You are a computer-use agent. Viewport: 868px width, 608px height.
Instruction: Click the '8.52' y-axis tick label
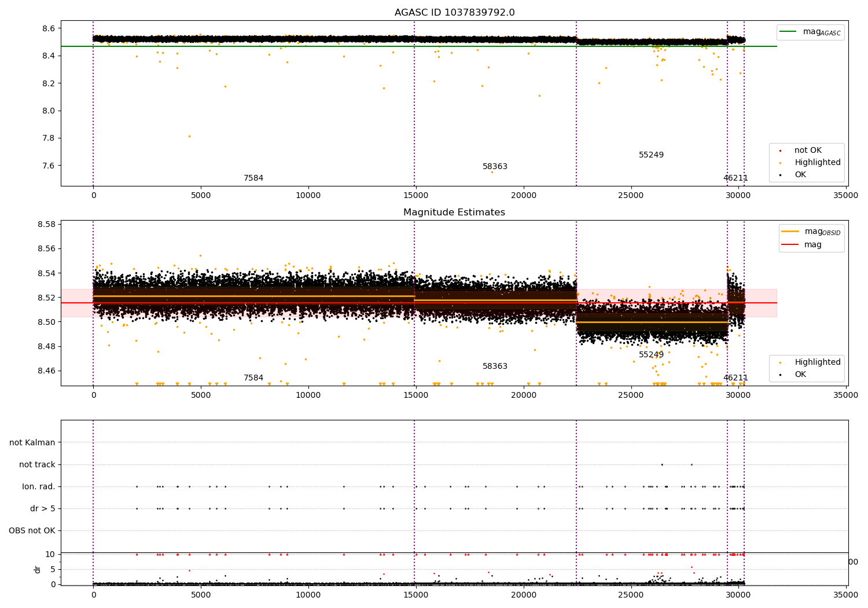46,298
